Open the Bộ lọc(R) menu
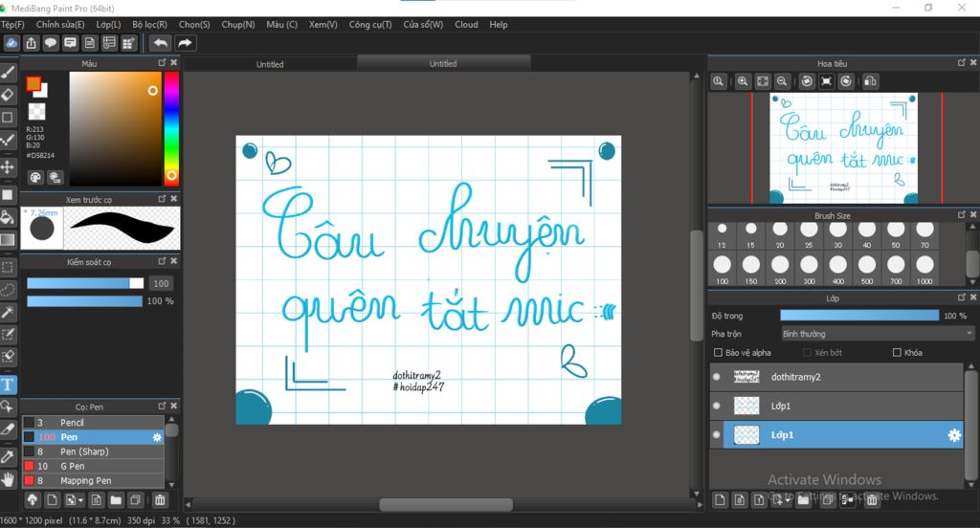980x528 pixels. (149, 25)
